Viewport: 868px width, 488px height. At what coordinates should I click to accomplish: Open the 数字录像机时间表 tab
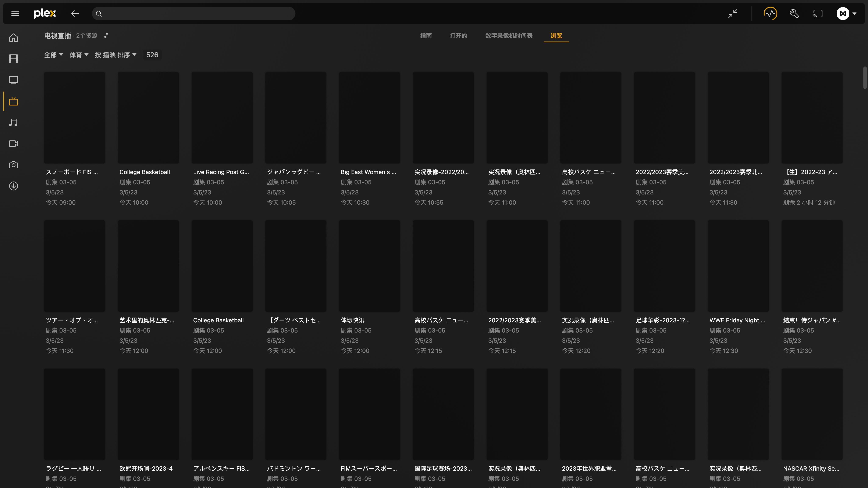click(508, 36)
